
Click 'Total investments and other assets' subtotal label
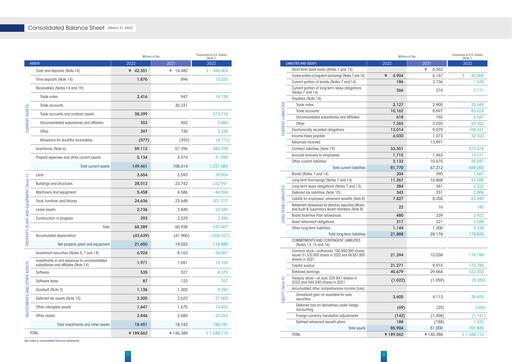click(x=83, y=324)
